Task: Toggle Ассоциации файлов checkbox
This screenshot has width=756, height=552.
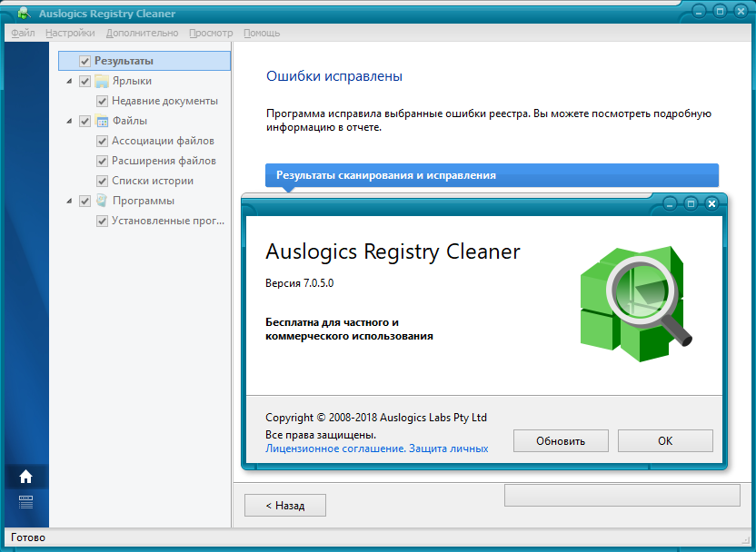Action: click(x=102, y=141)
